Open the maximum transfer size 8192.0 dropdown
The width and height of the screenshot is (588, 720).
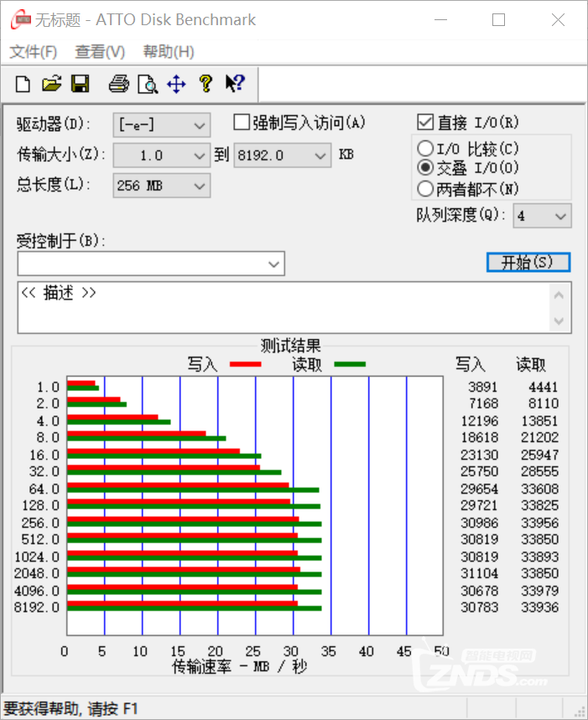tap(283, 155)
